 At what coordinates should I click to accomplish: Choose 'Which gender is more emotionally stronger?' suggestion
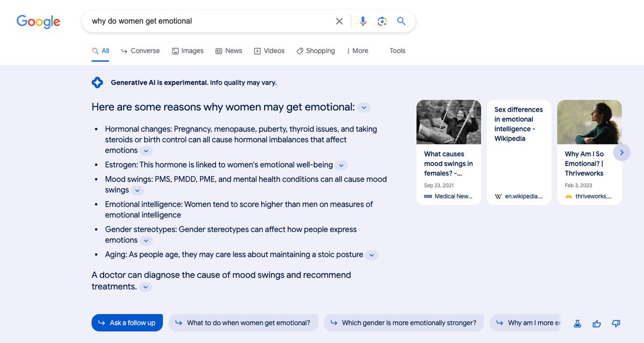[x=404, y=323]
